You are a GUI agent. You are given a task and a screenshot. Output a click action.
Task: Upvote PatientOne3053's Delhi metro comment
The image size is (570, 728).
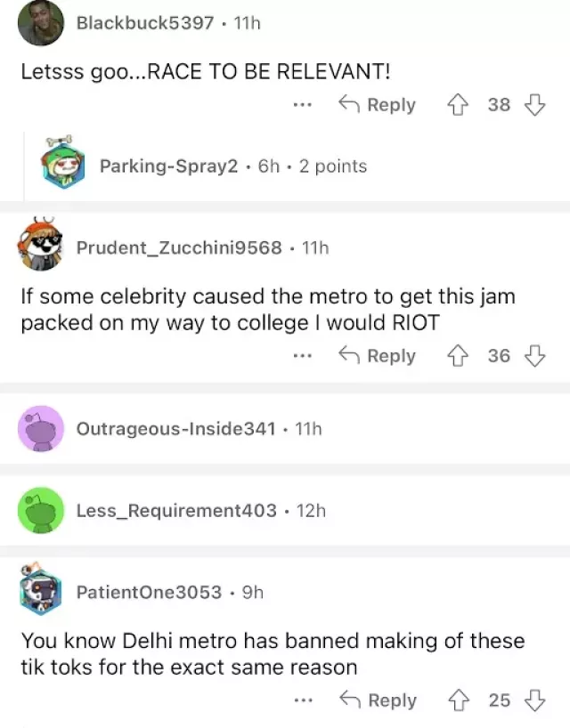[x=459, y=700]
